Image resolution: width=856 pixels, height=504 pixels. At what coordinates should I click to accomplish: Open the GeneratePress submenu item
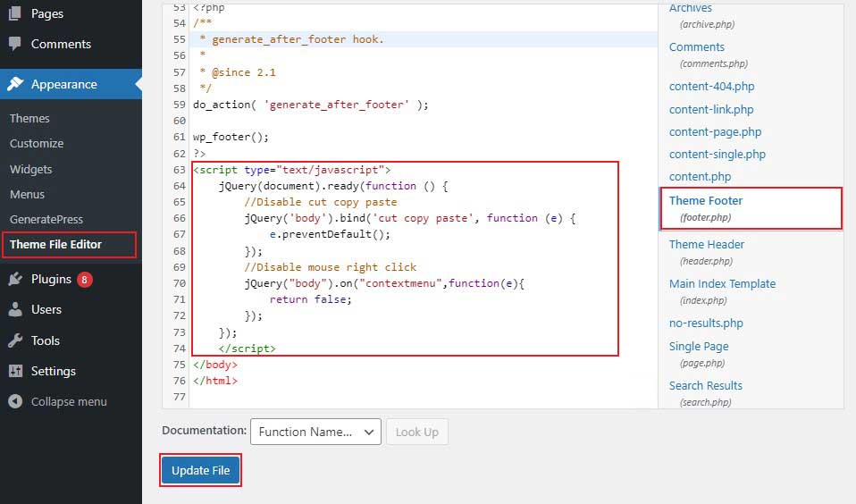pyautogui.click(x=46, y=220)
